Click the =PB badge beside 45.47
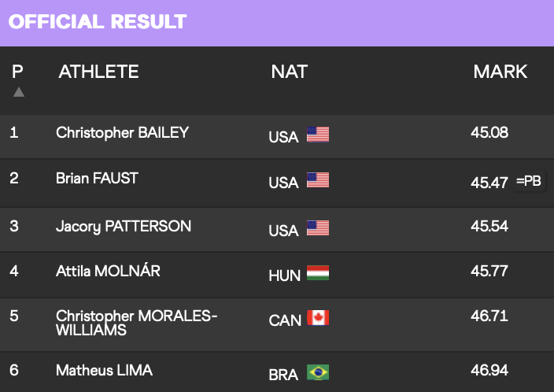The width and height of the screenshot is (554, 392). pyautogui.click(x=529, y=181)
